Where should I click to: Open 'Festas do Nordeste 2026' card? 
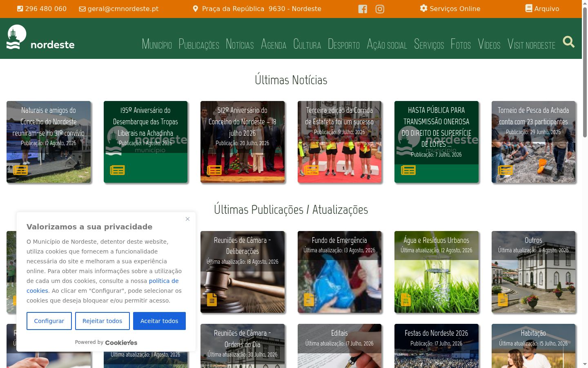pos(437,346)
